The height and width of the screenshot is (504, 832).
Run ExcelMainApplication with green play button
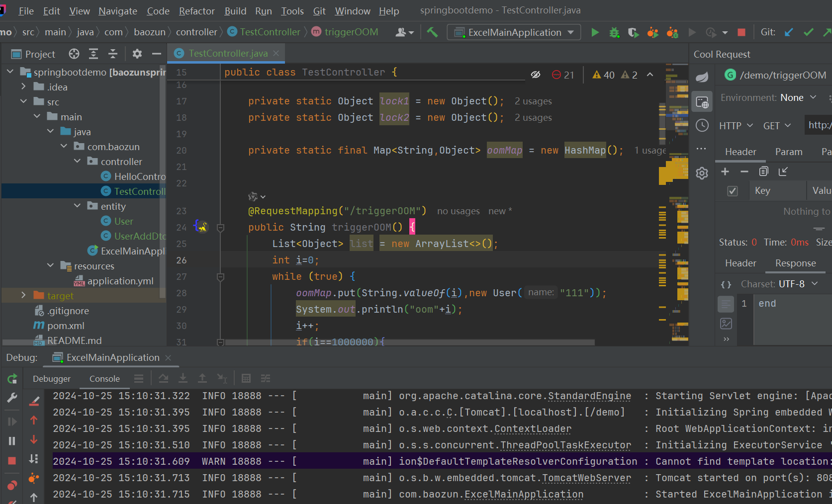[595, 32]
